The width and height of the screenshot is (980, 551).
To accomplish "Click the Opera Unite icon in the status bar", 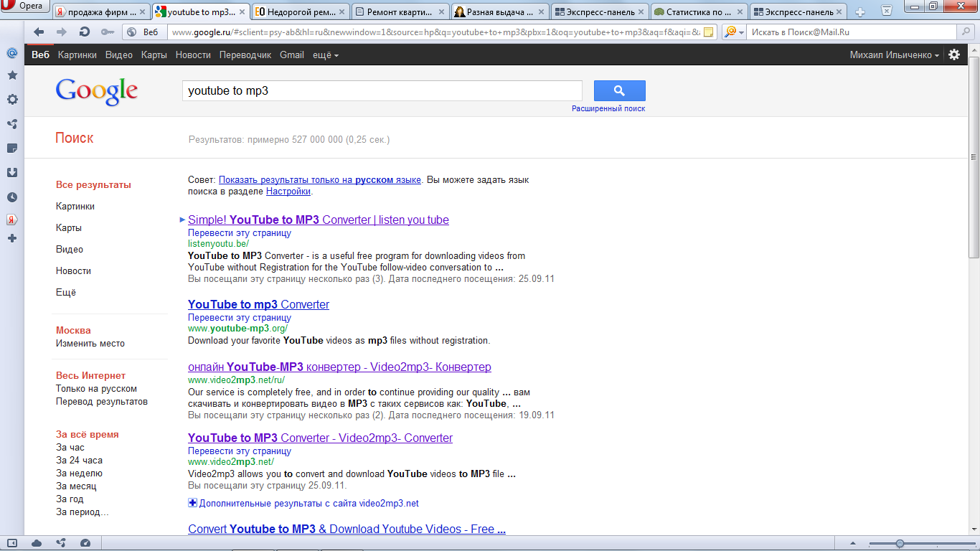I will 61,543.
